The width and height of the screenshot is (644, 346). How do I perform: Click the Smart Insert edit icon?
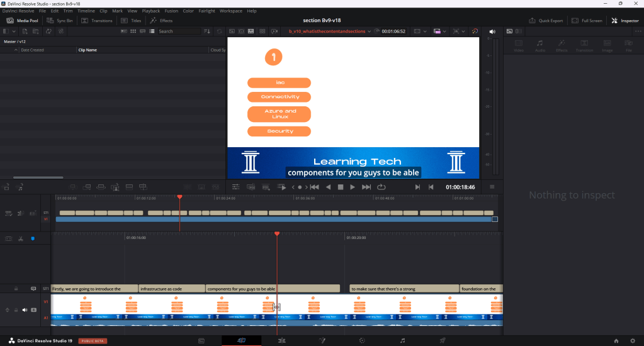(72, 187)
